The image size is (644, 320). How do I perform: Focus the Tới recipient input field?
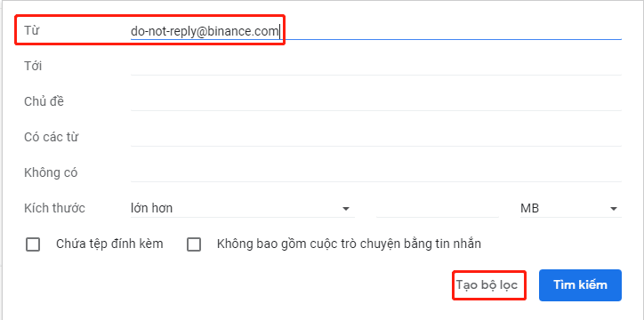375,66
